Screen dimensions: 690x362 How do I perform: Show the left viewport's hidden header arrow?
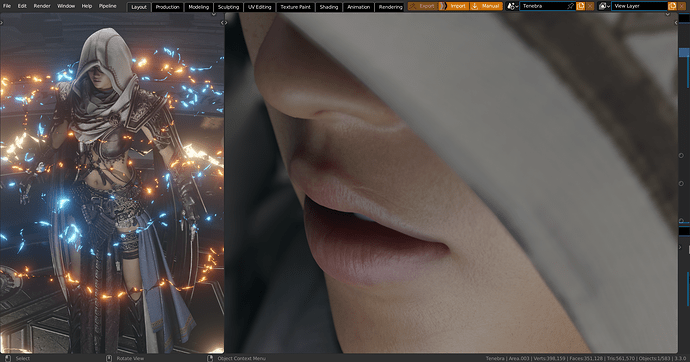point(214,14)
